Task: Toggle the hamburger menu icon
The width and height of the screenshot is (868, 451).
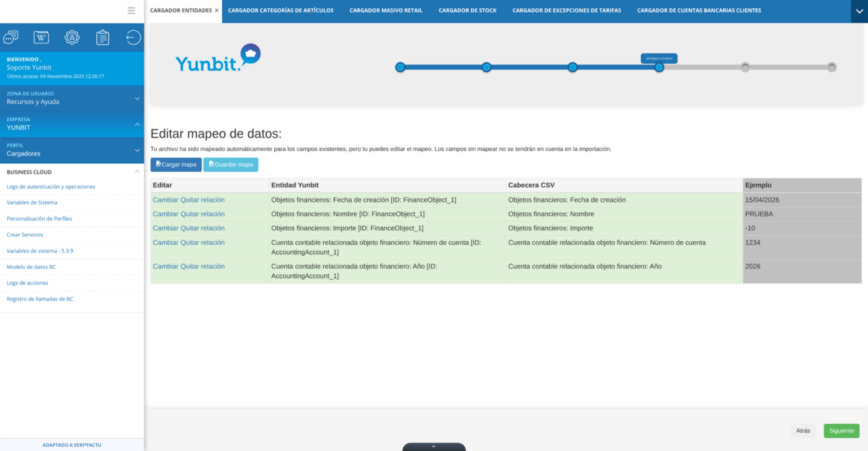Action: [131, 10]
